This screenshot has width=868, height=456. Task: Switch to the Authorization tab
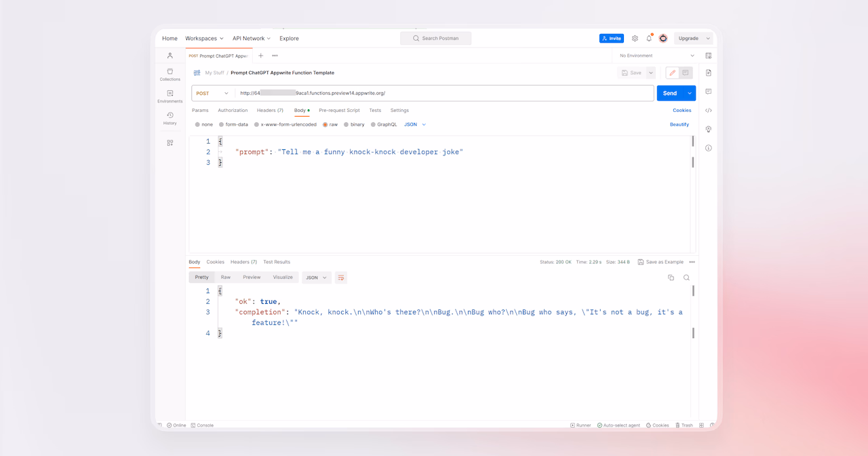233,110
